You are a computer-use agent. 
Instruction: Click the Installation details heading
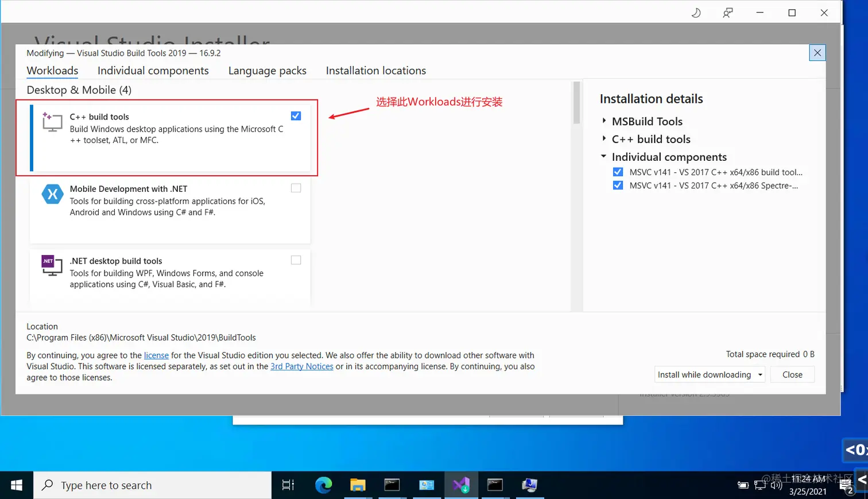652,99
